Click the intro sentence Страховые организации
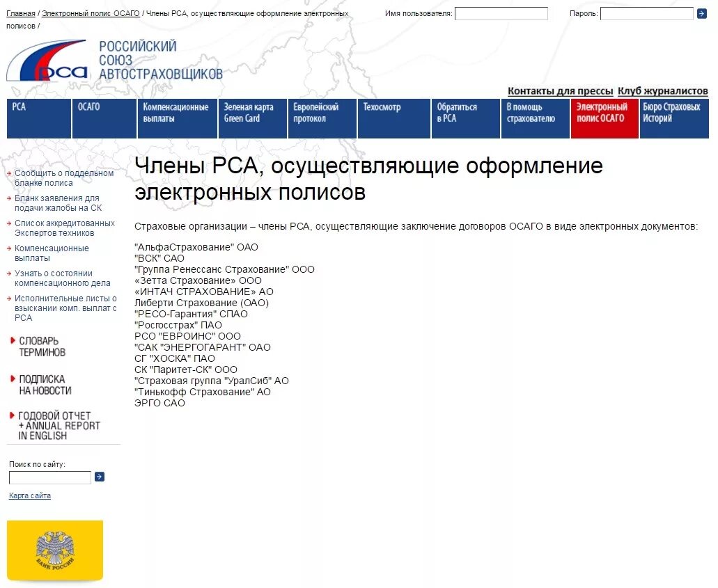The height and width of the screenshot is (588, 718). [x=416, y=227]
